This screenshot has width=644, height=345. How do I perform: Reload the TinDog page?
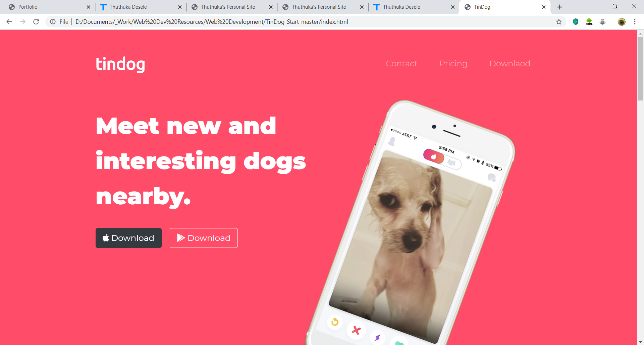[36, 22]
